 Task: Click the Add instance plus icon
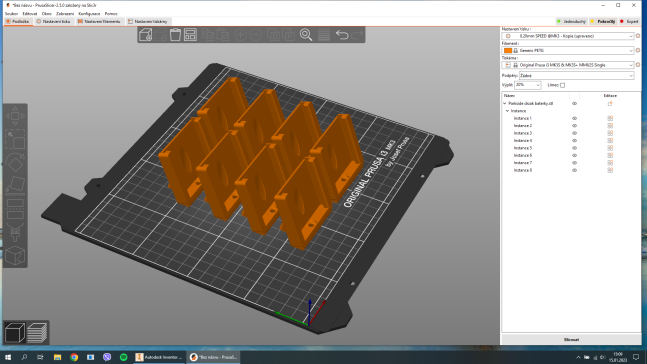coord(241,35)
